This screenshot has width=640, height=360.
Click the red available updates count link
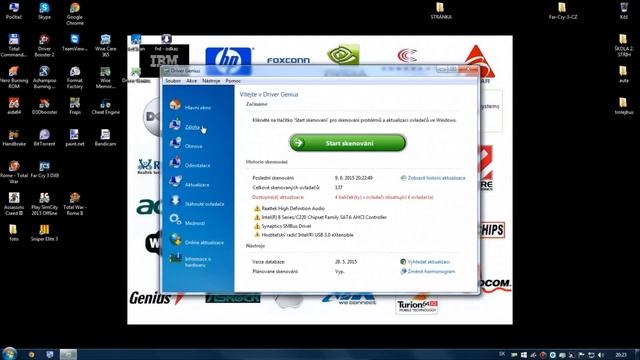(x=384, y=197)
